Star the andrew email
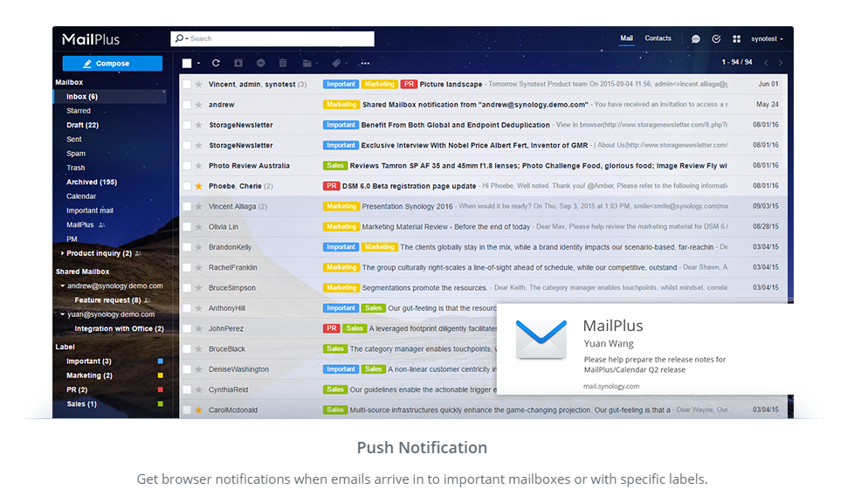 coord(199,105)
